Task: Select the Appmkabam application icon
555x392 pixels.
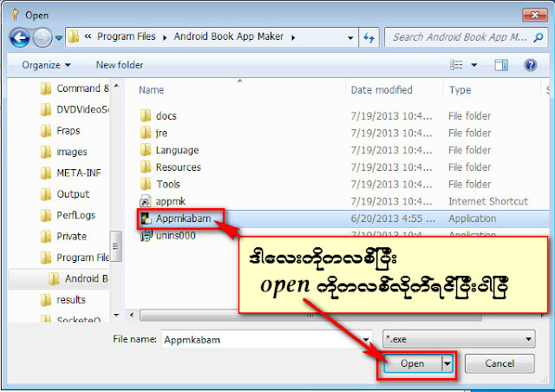Action: click(146, 219)
